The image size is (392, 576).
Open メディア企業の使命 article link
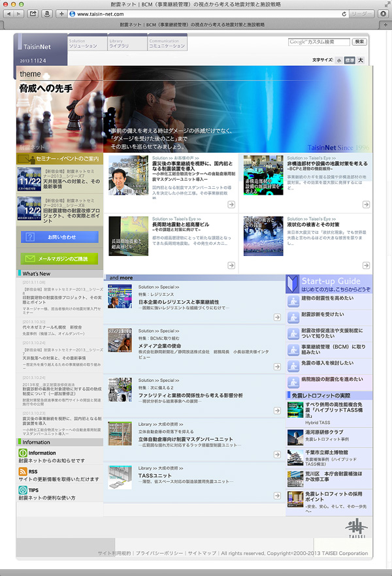click(159, 346)
